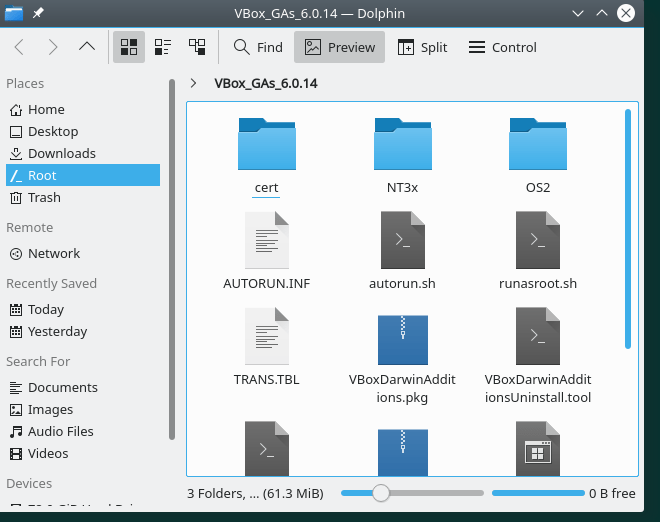Click the "0 B free" status text
Image resolution: width=660 pixels, height=522 pixels.
[612, 493]
